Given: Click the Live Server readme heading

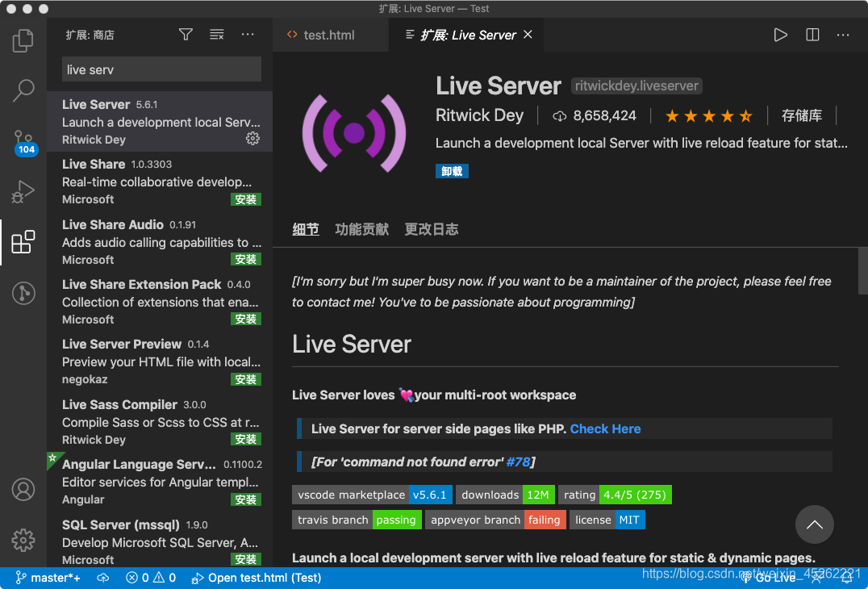Looking at the screenshot, I should point(352,345).
